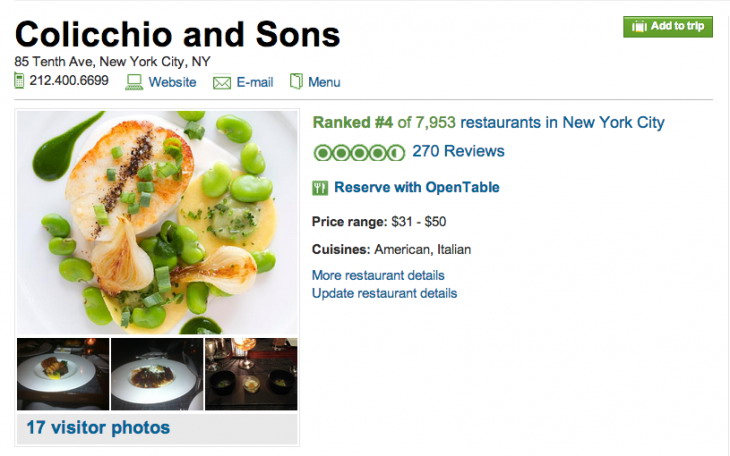Click the envelope icon next to E-mail
730x456 pixels.
pyautogui.click(x=222, y=82)
